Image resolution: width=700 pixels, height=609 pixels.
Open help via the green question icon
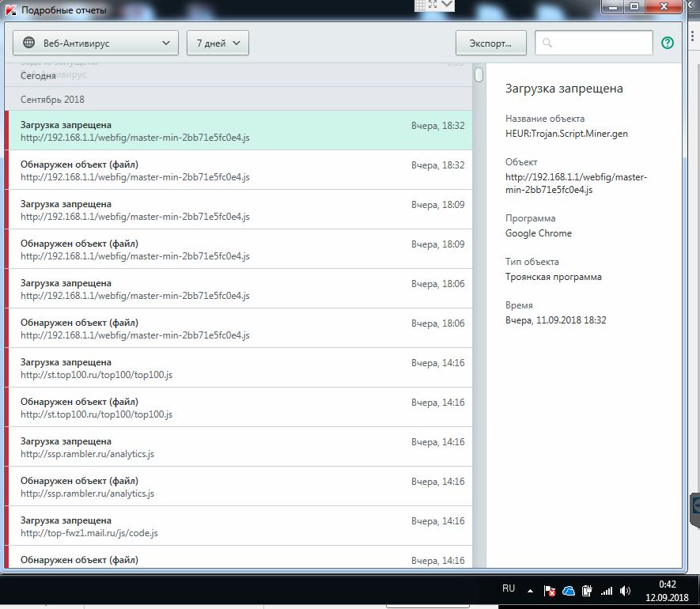[x=668, y=43]
